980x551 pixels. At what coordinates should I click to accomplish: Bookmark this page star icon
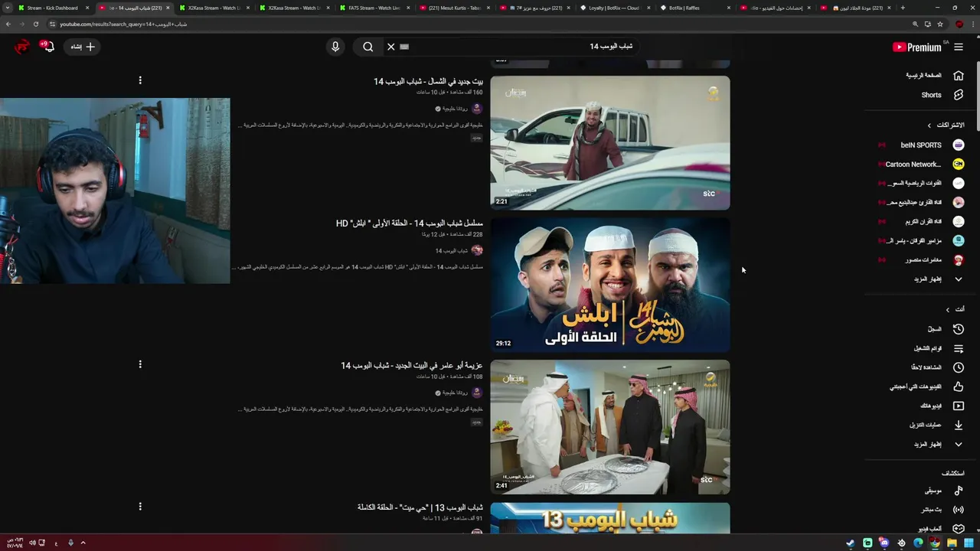pos(940,24)
